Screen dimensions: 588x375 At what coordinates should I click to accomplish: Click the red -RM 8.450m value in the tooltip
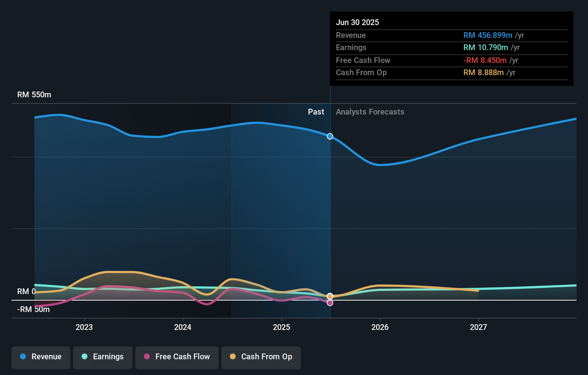pyautogui.click(x=485, y=60)
